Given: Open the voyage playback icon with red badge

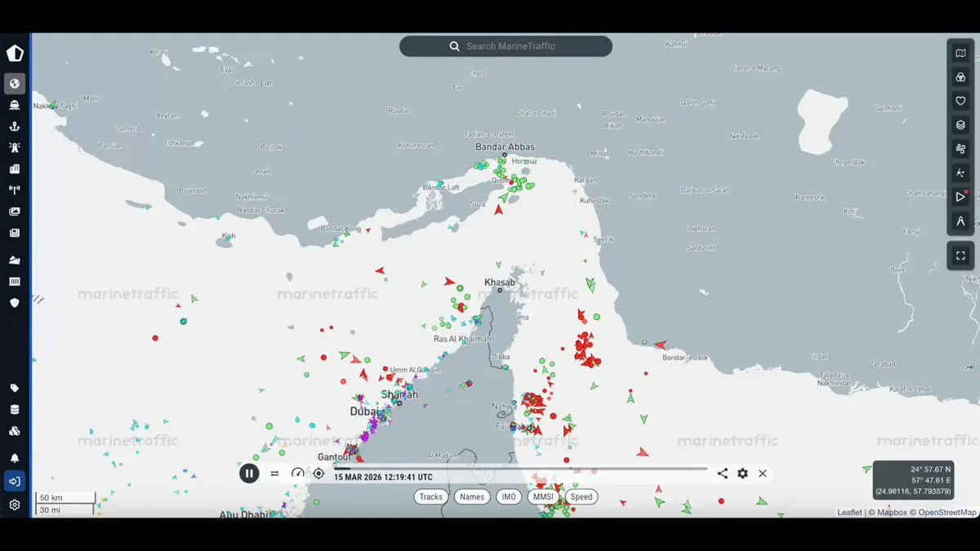Looking at the screenshot, I should [960, 197].
